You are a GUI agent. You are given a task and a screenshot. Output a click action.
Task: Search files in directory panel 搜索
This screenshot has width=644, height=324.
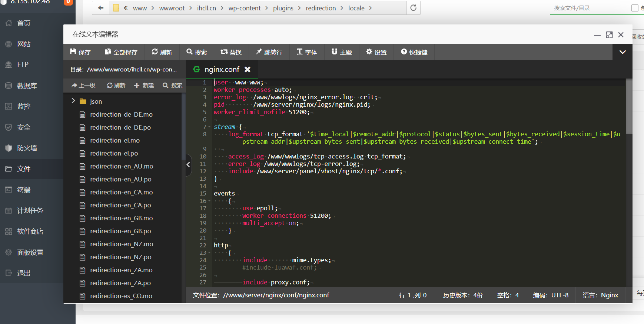(x=173, y=86)
